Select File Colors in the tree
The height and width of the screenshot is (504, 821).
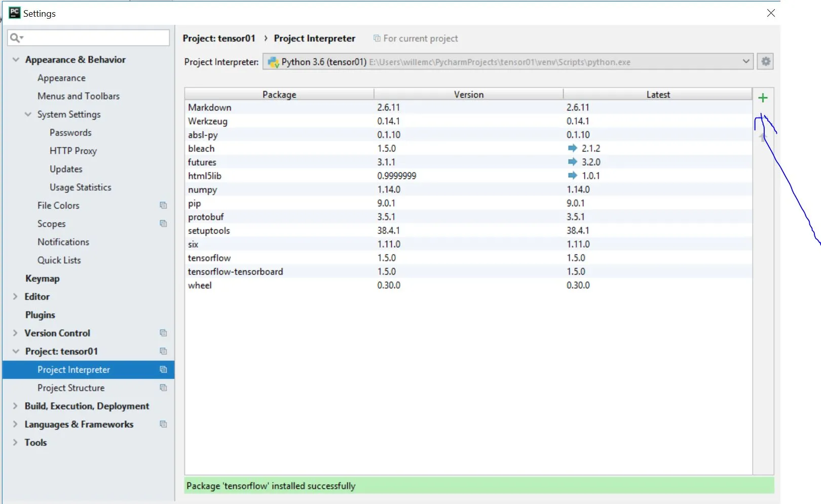[58, 206]
